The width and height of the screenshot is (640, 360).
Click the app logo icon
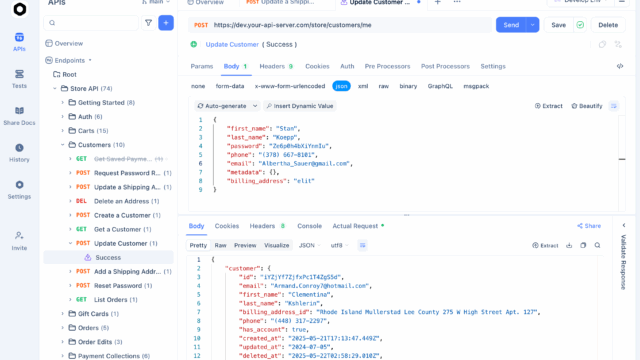point(20,9)
